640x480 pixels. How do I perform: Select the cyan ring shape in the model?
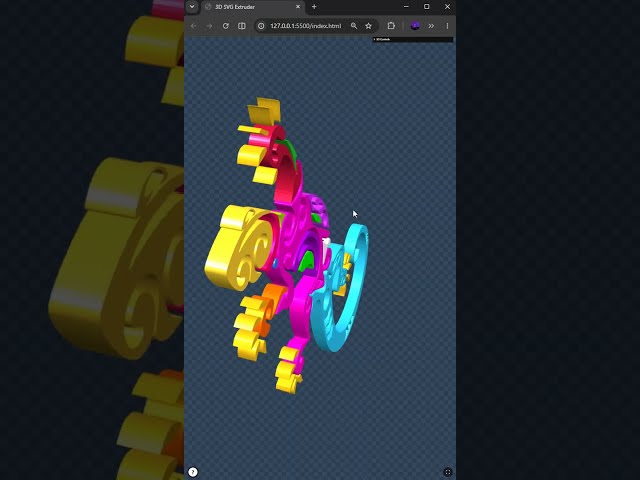pyautogui.click(x=356, y=282)
